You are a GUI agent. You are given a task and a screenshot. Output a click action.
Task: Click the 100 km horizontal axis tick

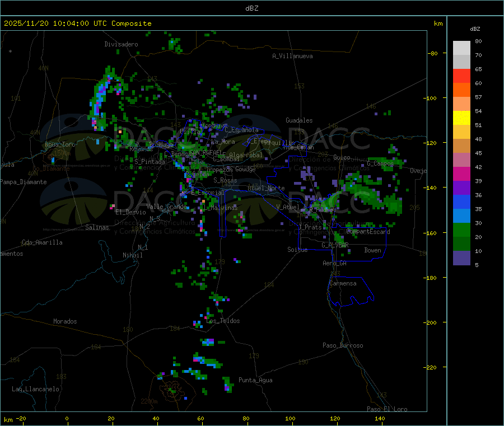coord(290,418)
